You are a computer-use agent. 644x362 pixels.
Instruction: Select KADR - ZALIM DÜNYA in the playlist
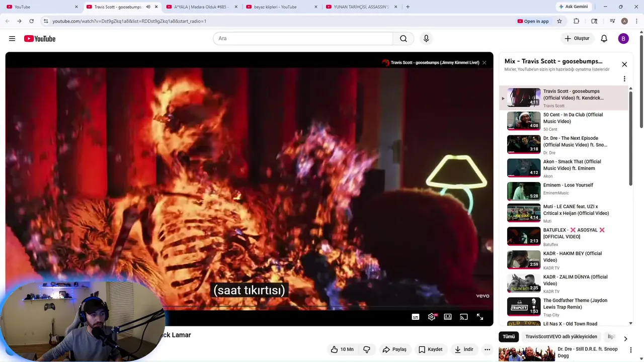tap(563, 284)
